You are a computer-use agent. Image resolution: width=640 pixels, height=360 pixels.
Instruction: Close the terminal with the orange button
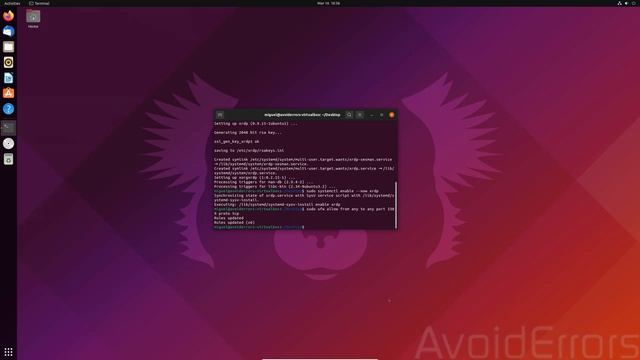pos(392,115)
